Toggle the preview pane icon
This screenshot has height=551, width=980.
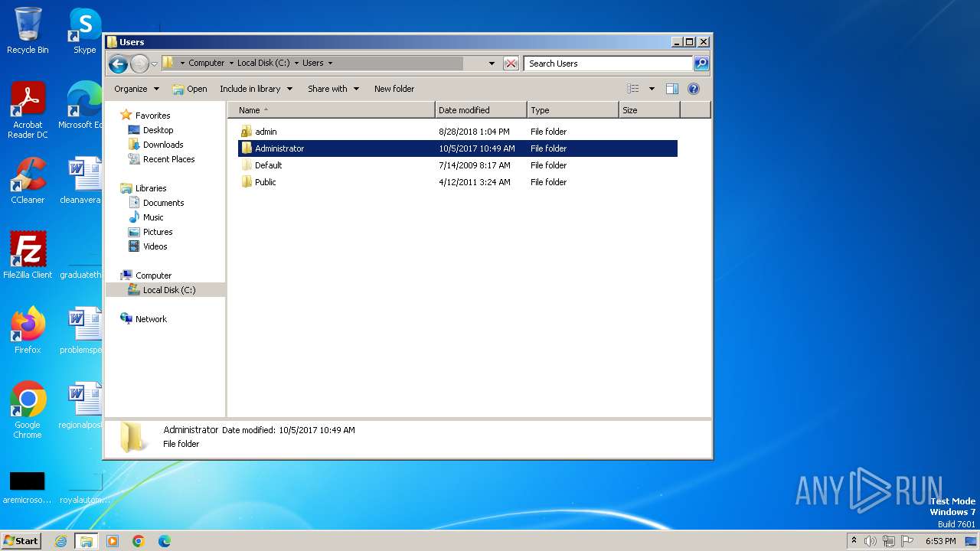click(x=671, y=89)
